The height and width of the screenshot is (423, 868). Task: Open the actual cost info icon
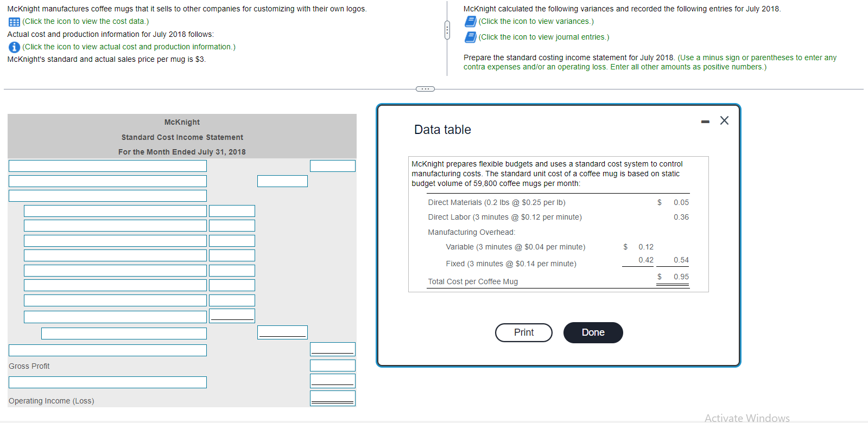point(14,47)
